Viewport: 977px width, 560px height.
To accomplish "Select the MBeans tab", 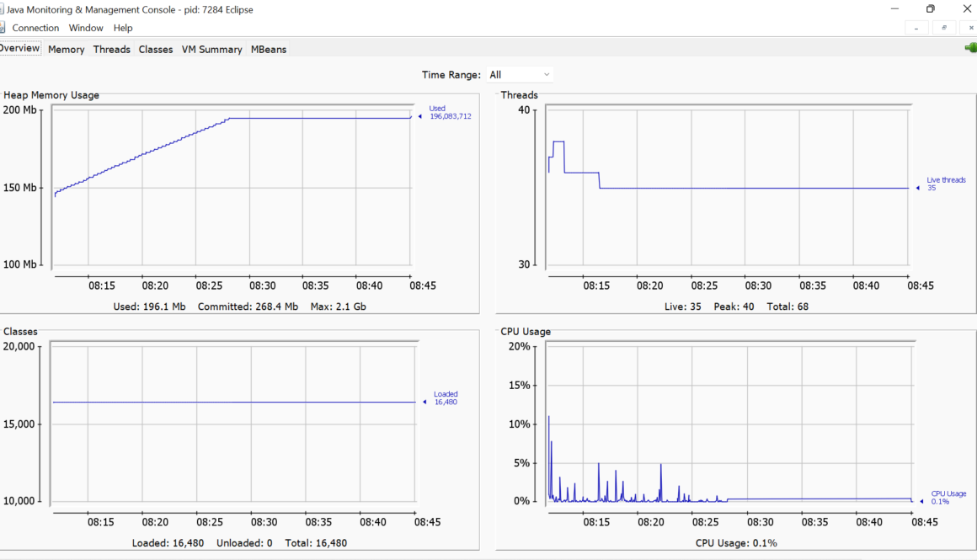I will pyautogui.click(x=269, y=50).
